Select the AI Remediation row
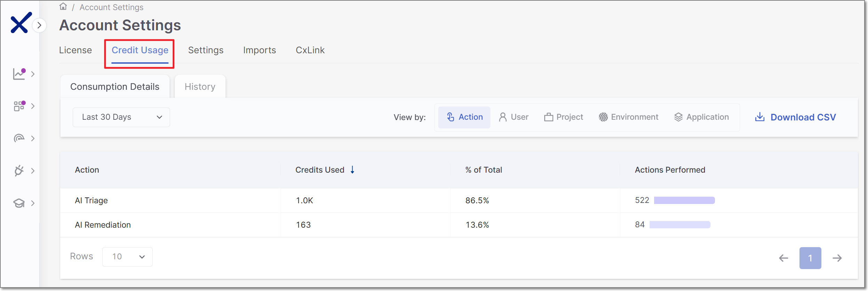 (459, 225)
